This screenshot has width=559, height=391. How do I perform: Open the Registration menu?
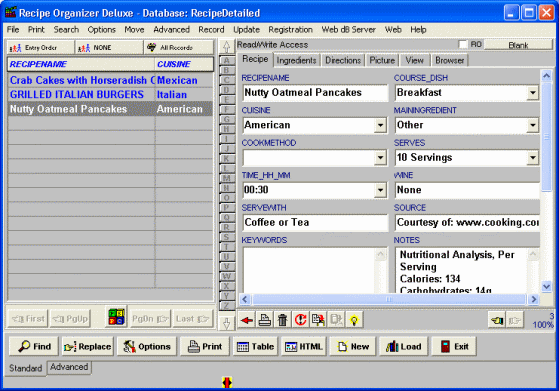click(291, 30)
